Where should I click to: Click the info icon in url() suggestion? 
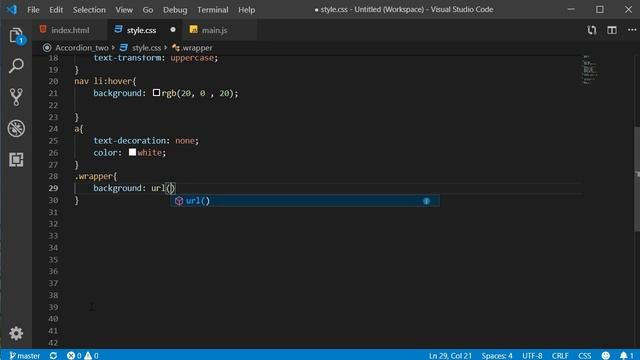[x=426, y=201]
